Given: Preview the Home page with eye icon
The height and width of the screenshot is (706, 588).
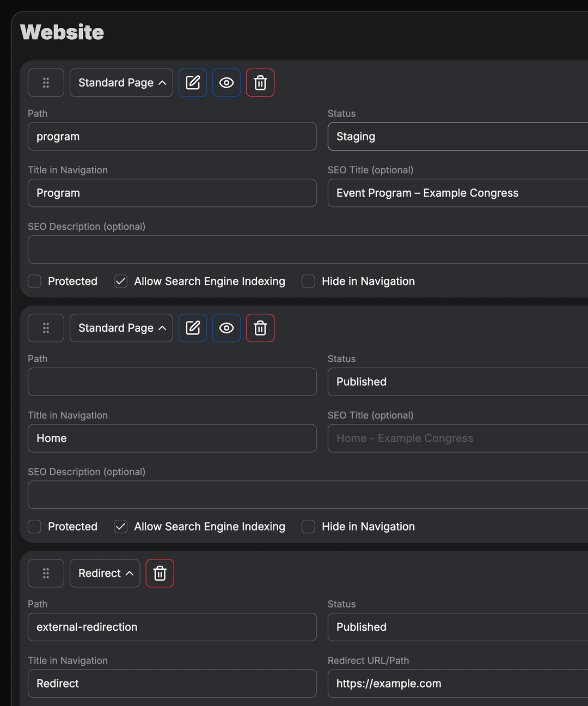Looking at the screenshot, I should (226, 328).
